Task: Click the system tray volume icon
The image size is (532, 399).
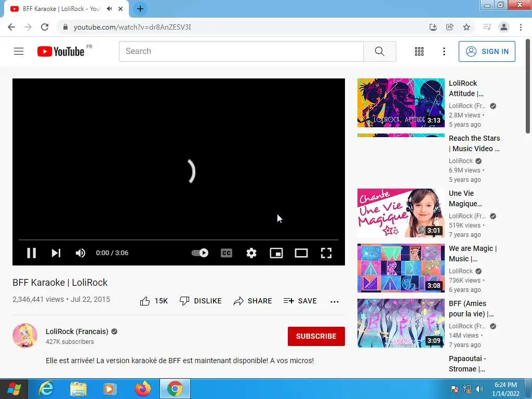Action: pyautogui.click(x=479, y=389)
